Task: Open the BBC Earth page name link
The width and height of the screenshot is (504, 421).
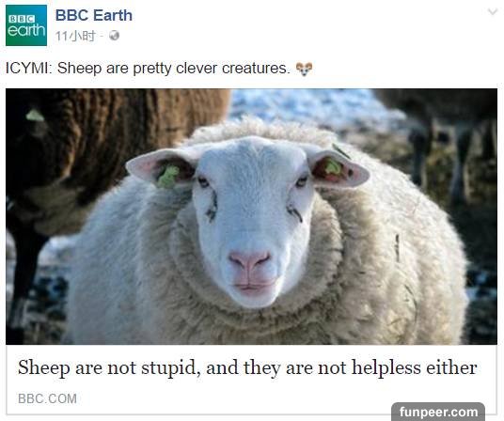Action: (x=93, y=15)
